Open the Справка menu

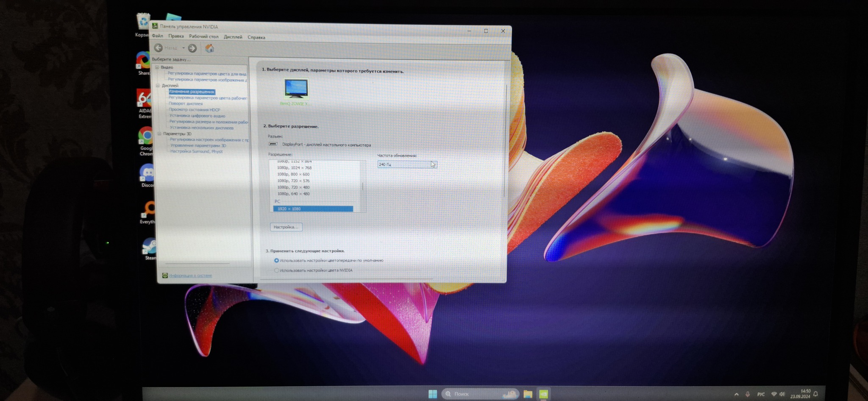click(256, 37)
